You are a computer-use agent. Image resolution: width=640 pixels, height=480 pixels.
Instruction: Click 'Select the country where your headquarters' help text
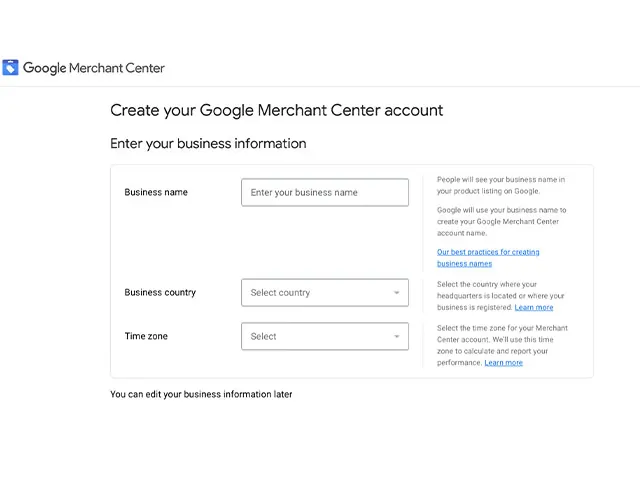[500, 296]
